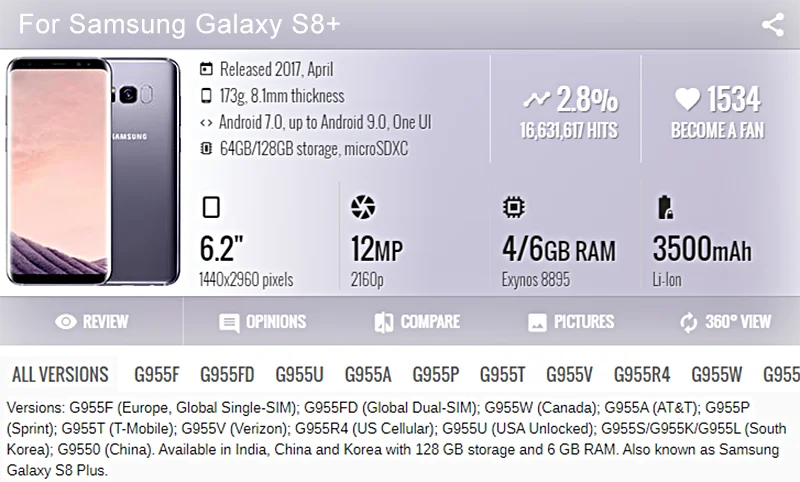The width and height of the screenshot is (800, 482).
Task: Open the Compare page
Action: (417, 322)
